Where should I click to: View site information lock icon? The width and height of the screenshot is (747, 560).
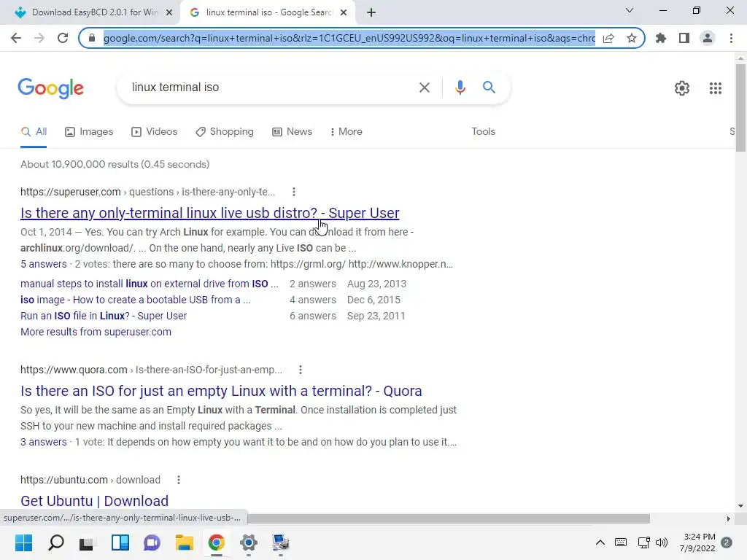92,38
